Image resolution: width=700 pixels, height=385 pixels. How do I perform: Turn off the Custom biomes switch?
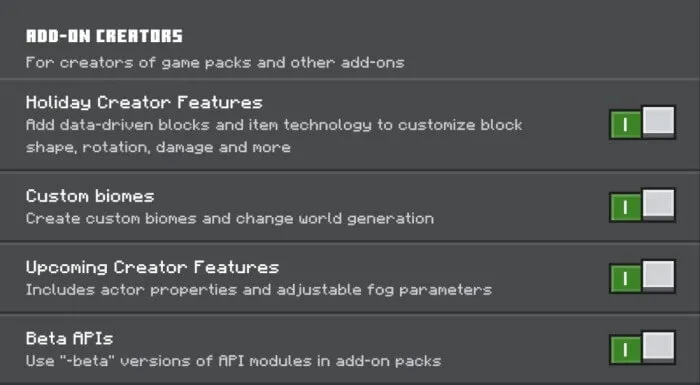click(x=642, y=205)
